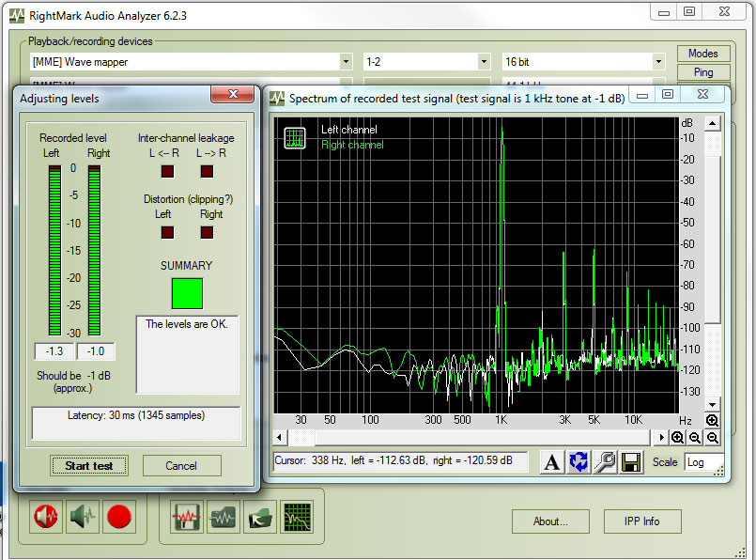The height and width of the screenshot is (560, 756).
Task: Click the Start test button
Action: coord(89,465)
